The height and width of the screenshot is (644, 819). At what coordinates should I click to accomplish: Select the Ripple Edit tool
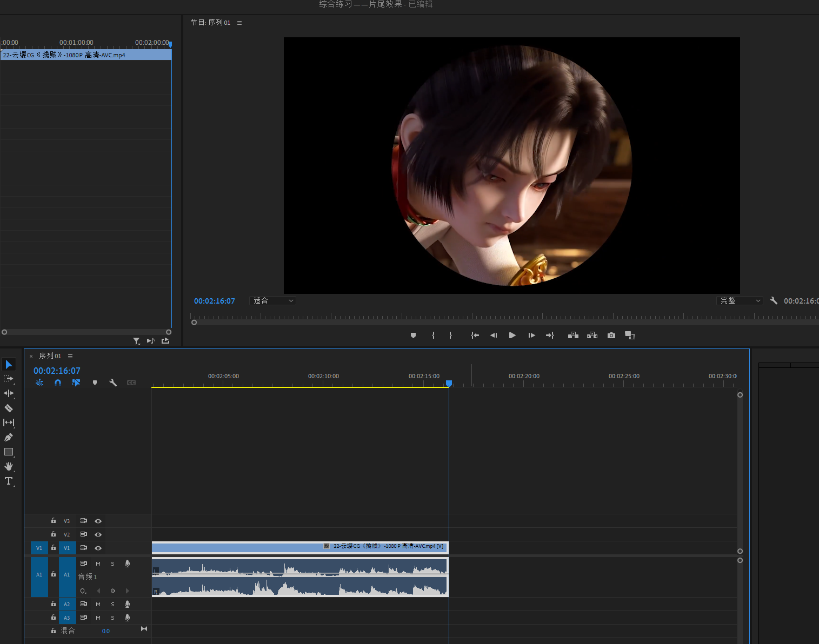[x=9, y=393]
